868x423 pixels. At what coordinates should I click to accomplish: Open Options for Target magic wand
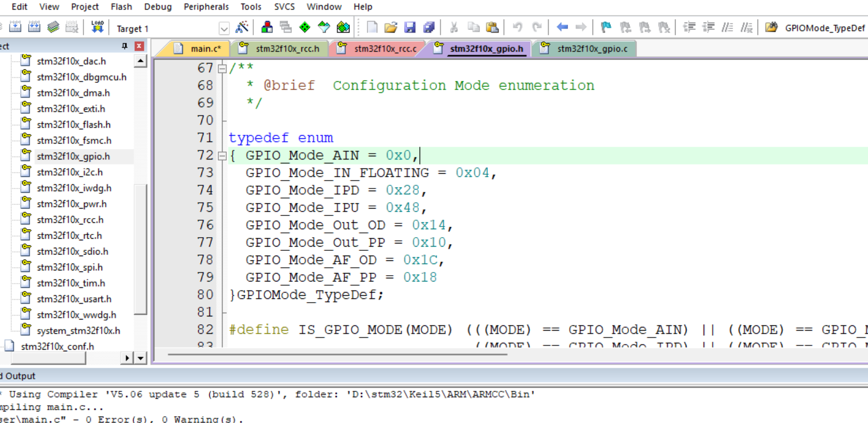pyautogui.click(x=242, y=27)
